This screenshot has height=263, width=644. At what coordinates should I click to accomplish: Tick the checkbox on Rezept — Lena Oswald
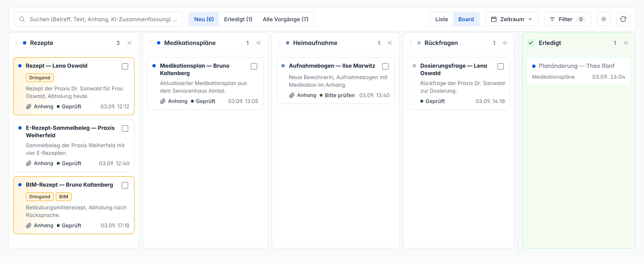(125, 66)
